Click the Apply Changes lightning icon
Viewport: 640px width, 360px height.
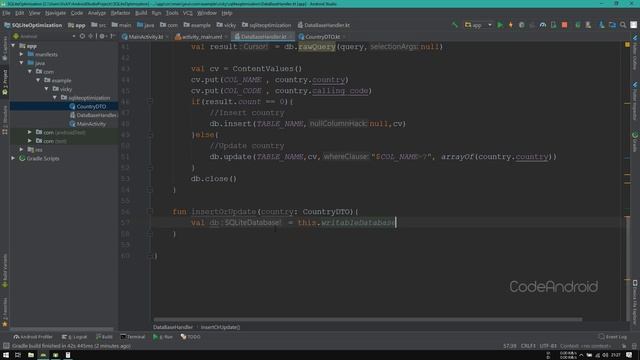click(x=510, y=25)
